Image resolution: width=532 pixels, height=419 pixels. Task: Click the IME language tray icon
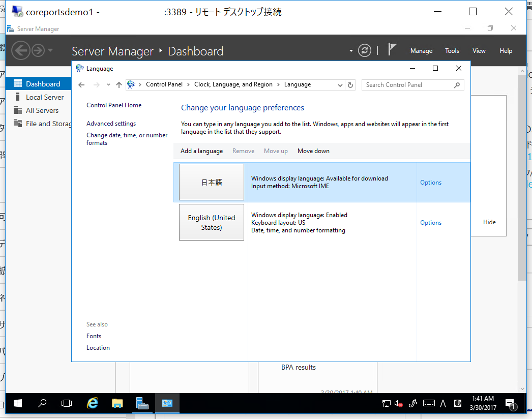click(x=457, y=403)
